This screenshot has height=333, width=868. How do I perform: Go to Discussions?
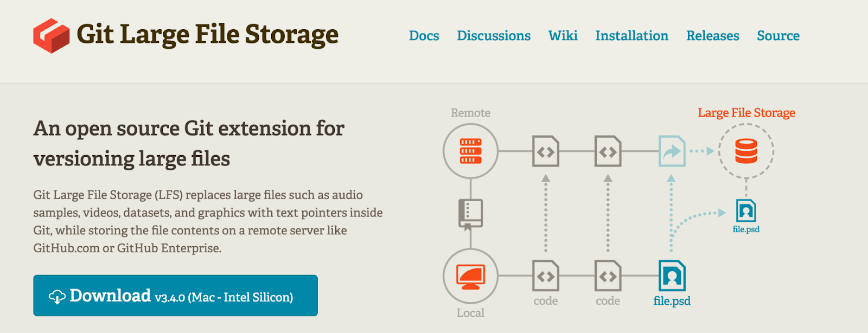click(x=494, y=36)
